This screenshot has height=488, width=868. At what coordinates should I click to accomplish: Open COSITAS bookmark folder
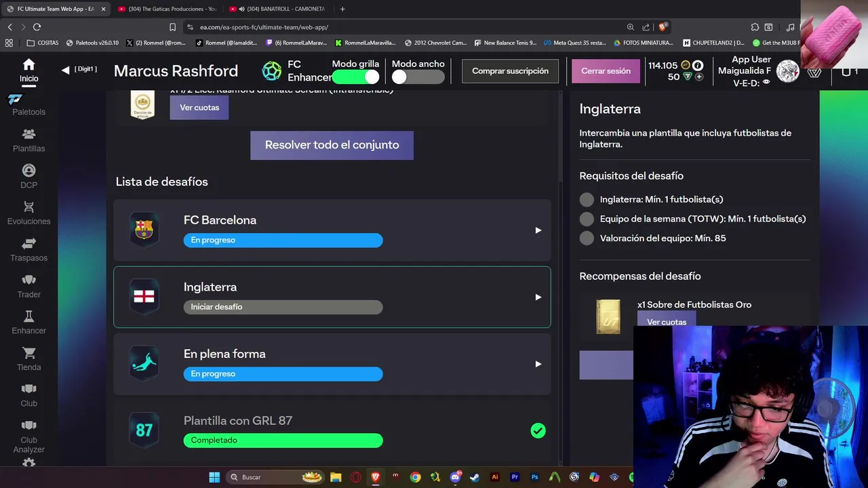point(43,43)
